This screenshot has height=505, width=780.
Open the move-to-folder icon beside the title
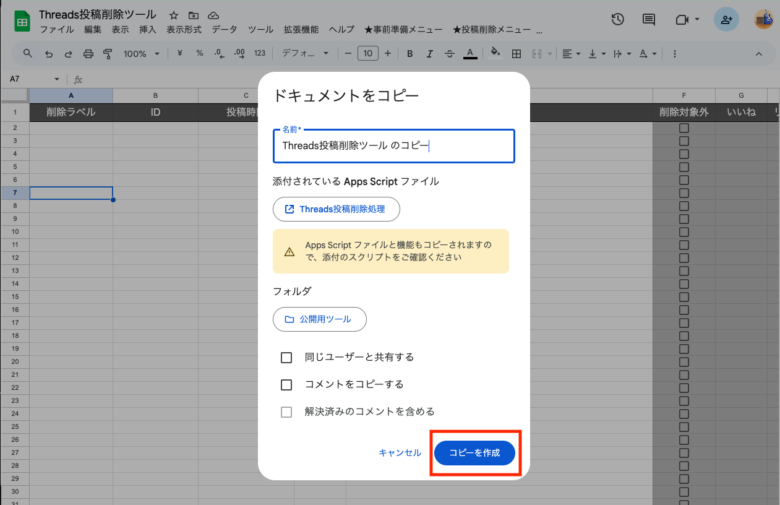tap(194, 15)
